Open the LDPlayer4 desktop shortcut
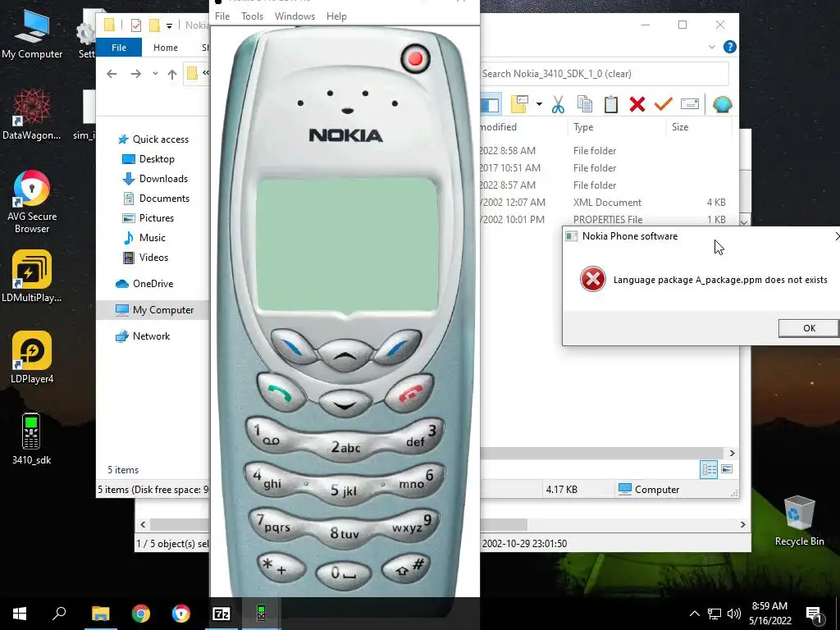The width and height of the screenshot is (840, 630). [x=32, y=358]
